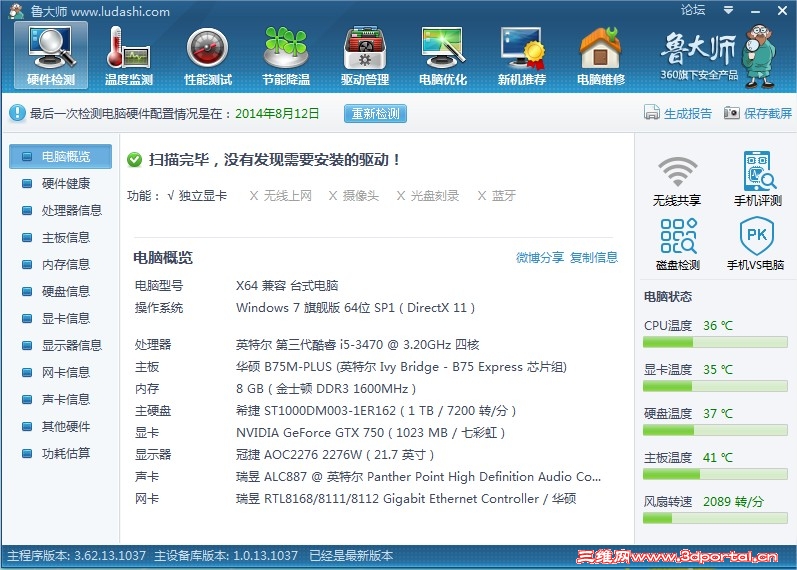Open 新机推荐 new PC recommendations

point(522,55)
